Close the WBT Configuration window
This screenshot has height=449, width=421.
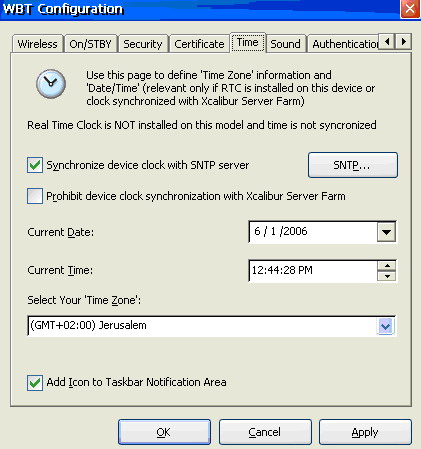(x=410, y=8)
